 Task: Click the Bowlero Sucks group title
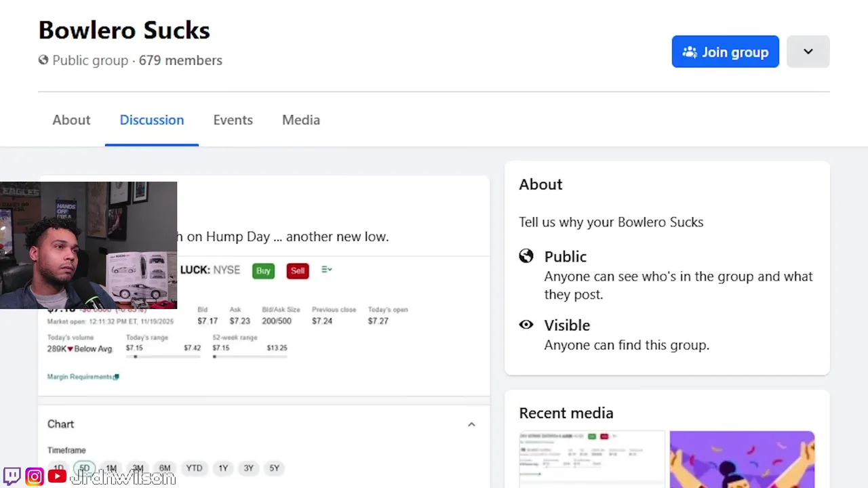coord(124,30)
